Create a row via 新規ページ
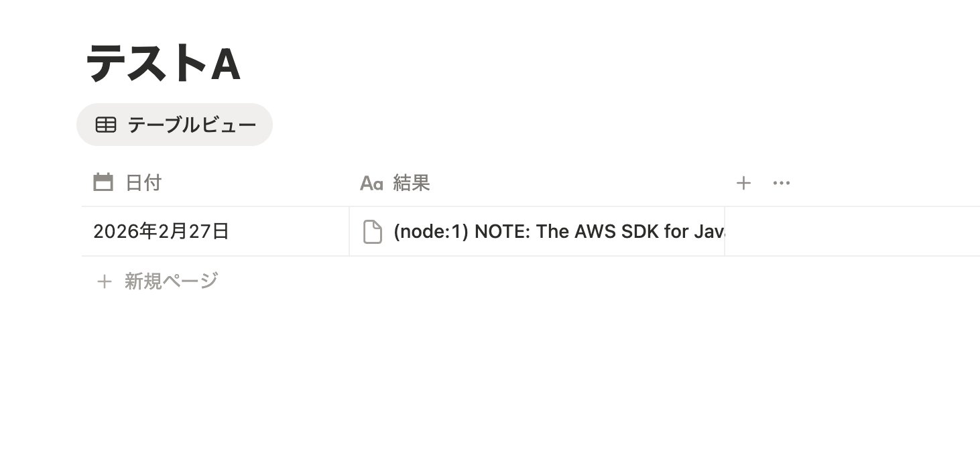The width and height of the screenshot is (980, 461). coord(171,281)
